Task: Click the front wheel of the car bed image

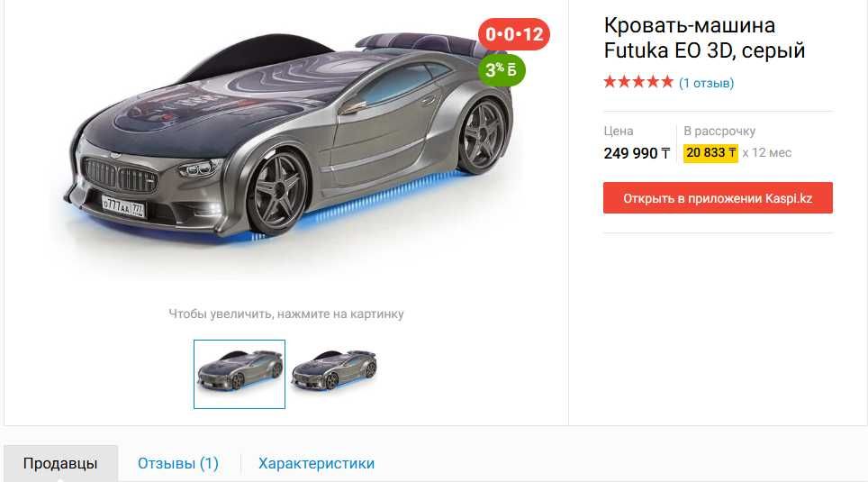Action: point(278,191)
